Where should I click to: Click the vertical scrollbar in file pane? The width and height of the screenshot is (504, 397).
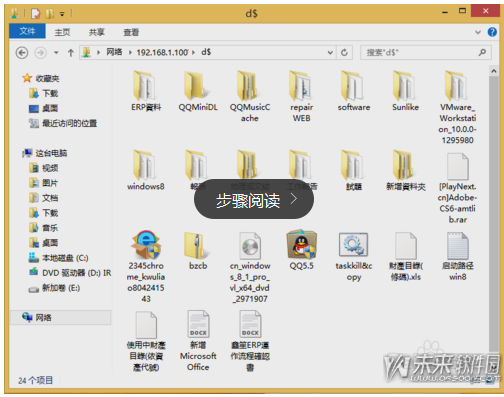coord(494,213)
